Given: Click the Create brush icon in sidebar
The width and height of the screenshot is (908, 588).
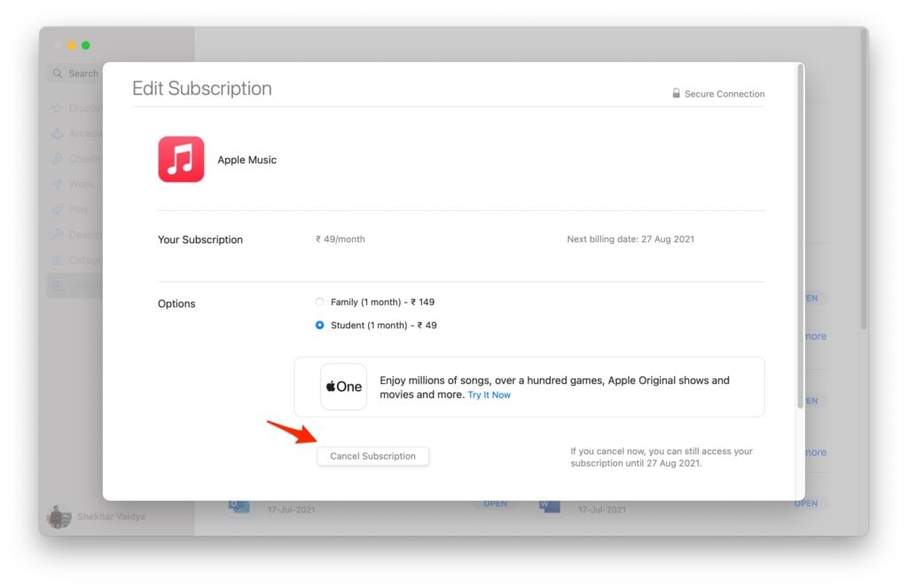Looking at the screenshot, I should (58, 159).
